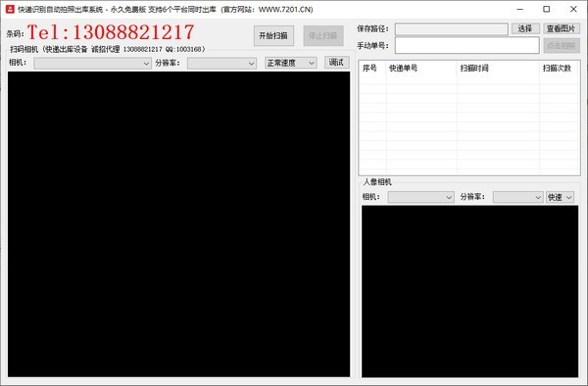The height and width of the screenshot is (386, 588).
Task: Click the 调试 debug button
Action: coord(336,63)
